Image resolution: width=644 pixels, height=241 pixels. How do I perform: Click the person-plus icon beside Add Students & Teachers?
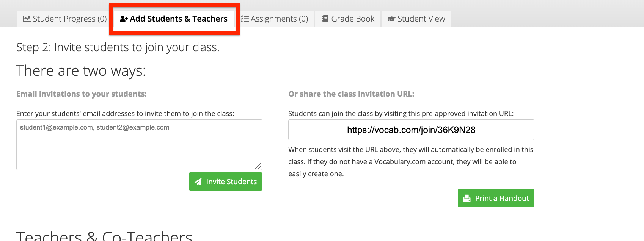pyautogui.click(x=123, y=19)
